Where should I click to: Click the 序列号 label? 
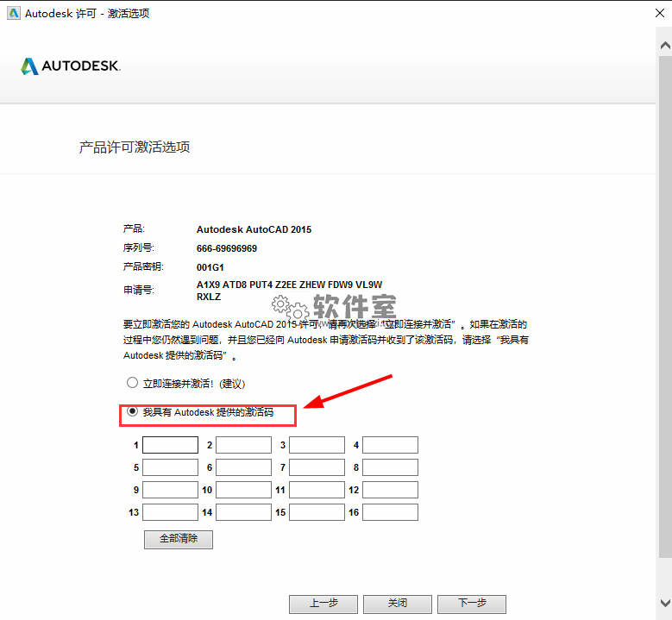pyautogui.click(x=138, y=247)
